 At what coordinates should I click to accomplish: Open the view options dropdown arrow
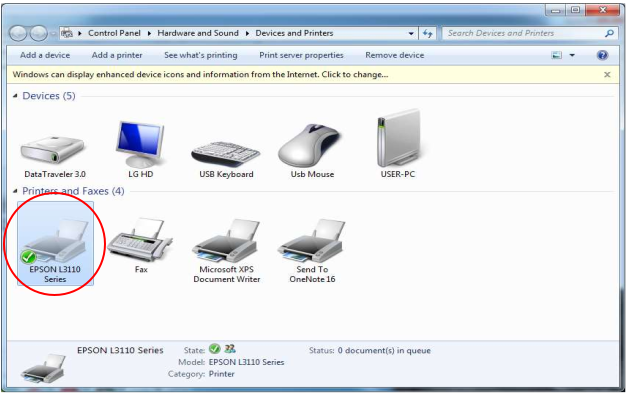tap(572, 55)
